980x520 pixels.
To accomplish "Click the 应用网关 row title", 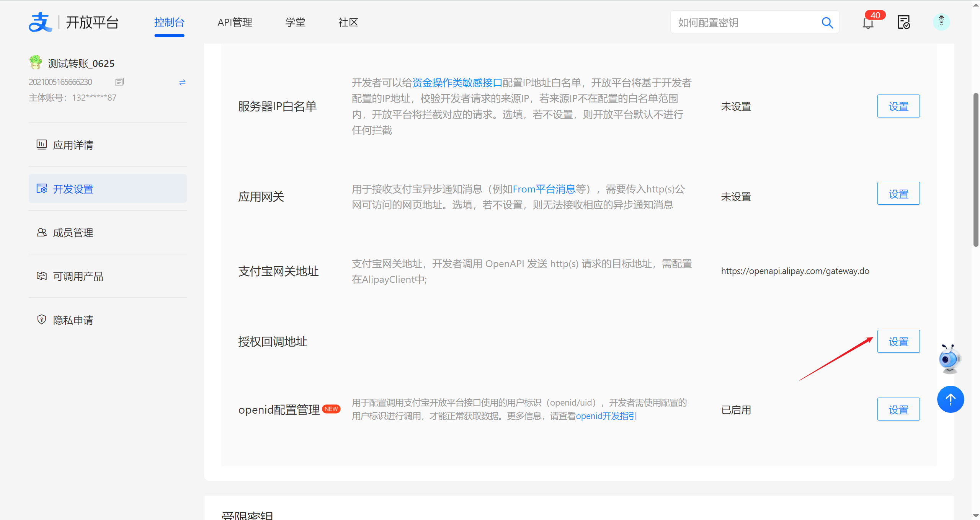I will click(261, 197).
